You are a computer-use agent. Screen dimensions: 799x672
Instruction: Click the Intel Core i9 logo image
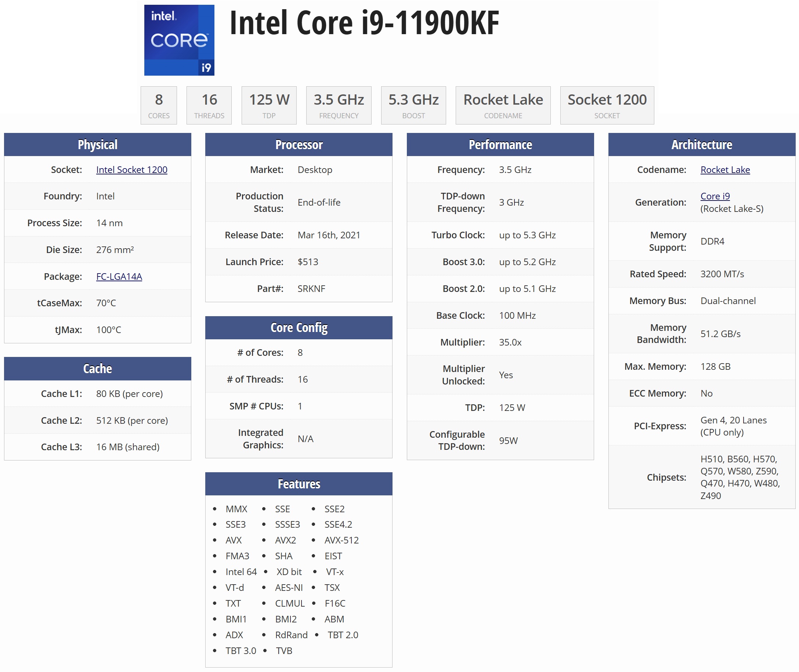click(179, 40)
